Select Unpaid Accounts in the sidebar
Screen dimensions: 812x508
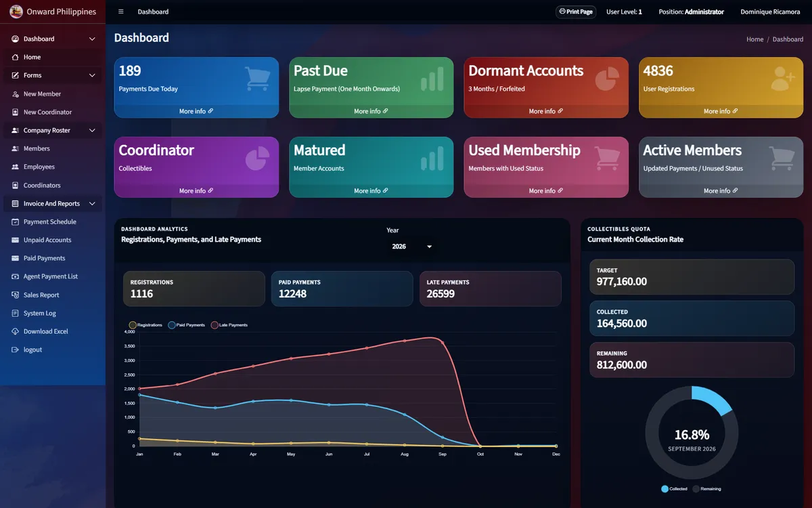click(x=53, y=240)
